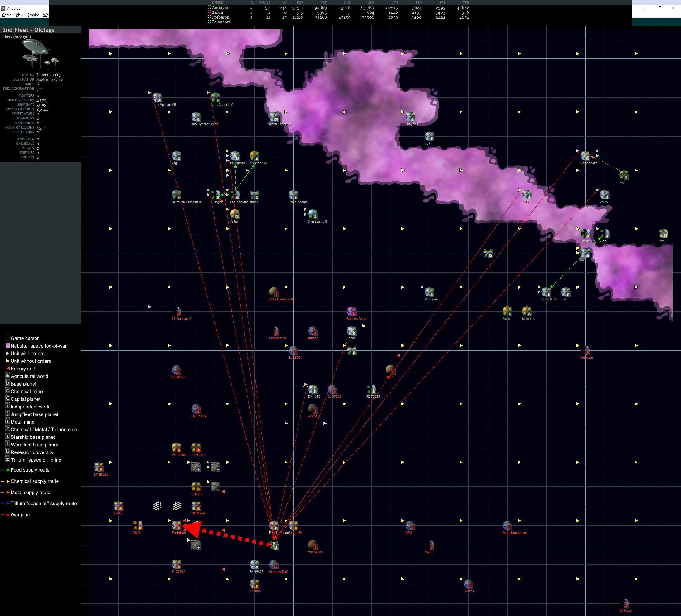Screen dimensions: 681x616
Task: Open the View menu
Action: tap(19, 15)
